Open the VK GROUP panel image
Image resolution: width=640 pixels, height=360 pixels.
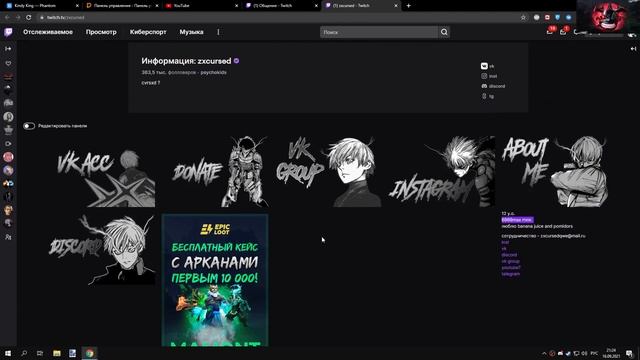click(x=329, y=171)
